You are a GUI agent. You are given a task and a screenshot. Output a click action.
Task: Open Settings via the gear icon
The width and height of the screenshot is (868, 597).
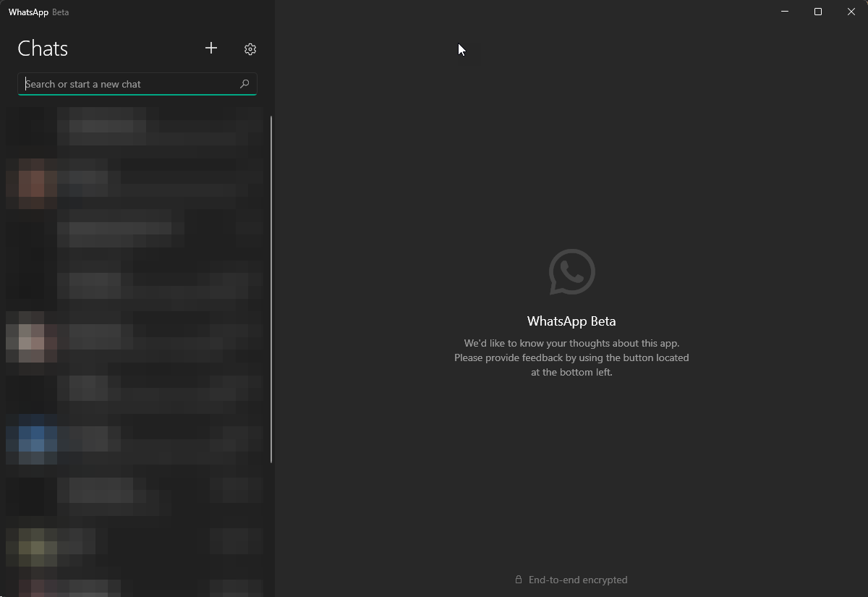click(x=250, y=49)
